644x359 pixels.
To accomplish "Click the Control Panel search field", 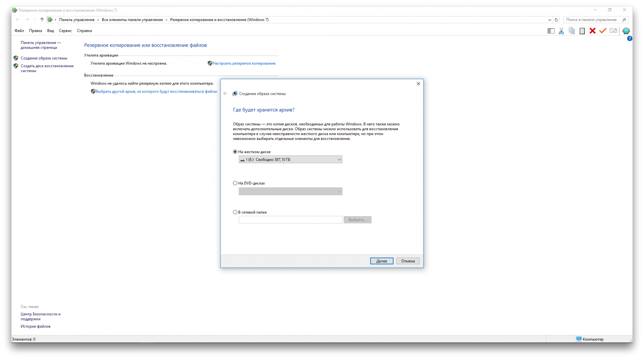I will pyautogui.click(x=592, y=20).
